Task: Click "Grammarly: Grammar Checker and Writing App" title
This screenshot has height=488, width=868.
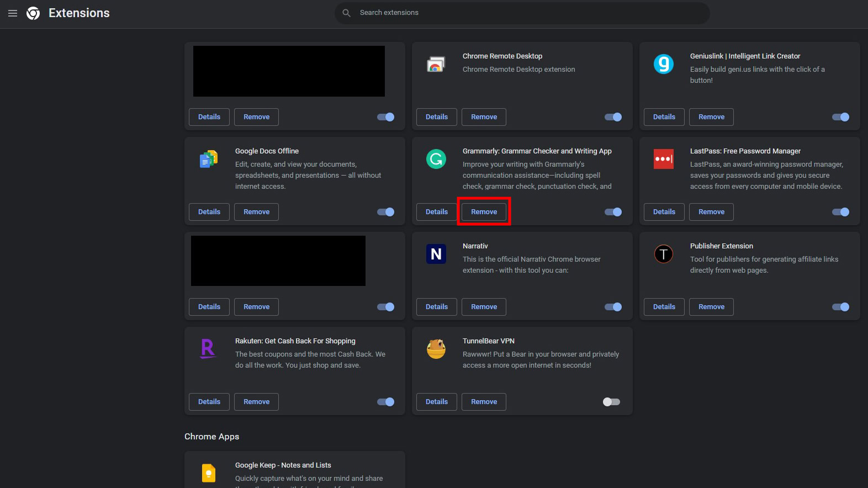Action: tap(537, 151)
